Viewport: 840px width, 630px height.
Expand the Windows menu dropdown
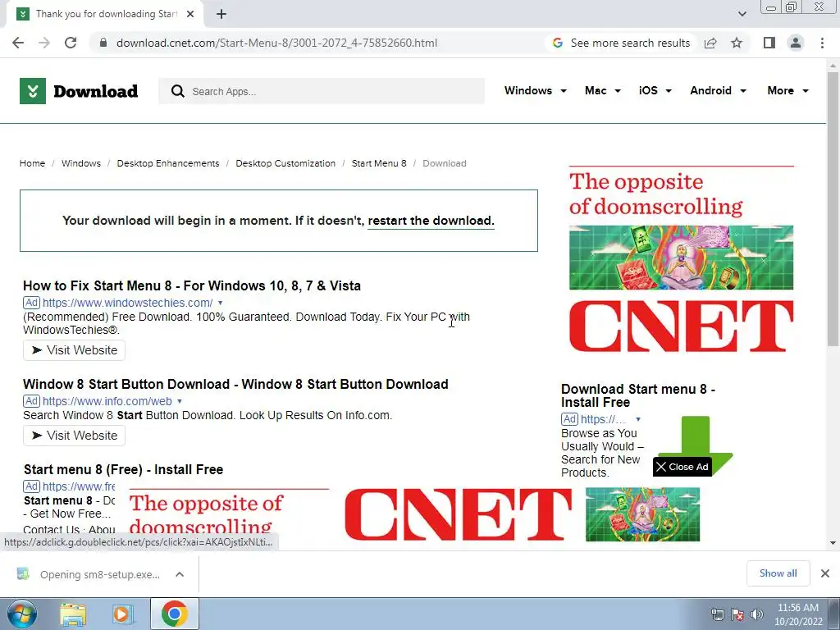535,90
